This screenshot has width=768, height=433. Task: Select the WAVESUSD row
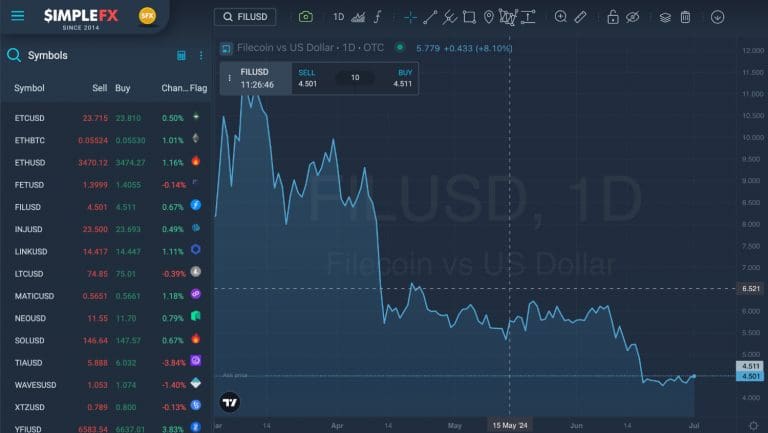pyautogui.click(x=106, y=385)
